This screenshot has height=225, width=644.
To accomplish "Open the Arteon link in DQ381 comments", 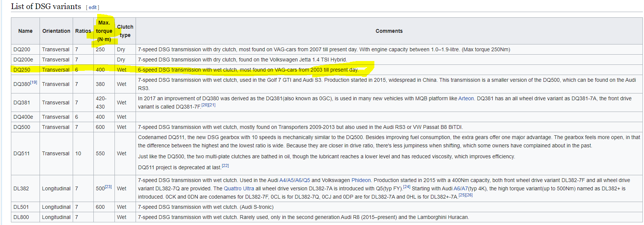I will 466,98.
